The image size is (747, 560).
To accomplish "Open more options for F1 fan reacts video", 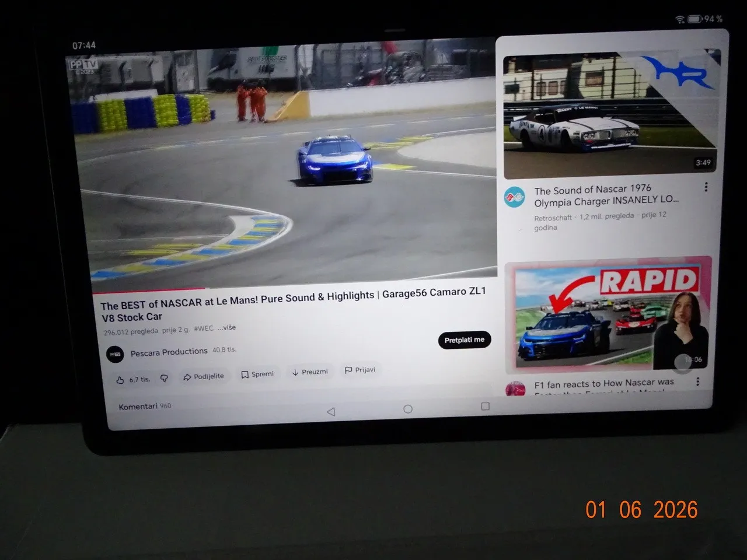I will [697, 381].
